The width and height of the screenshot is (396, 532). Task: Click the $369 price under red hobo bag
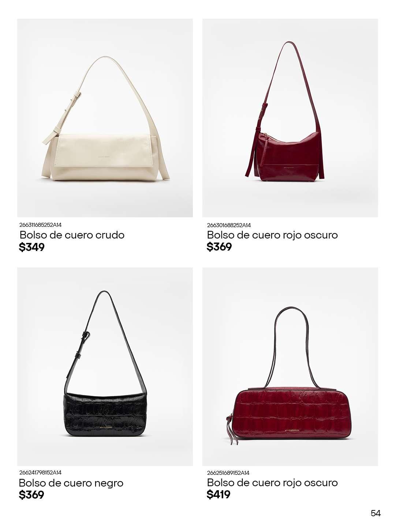pos(219,247)
